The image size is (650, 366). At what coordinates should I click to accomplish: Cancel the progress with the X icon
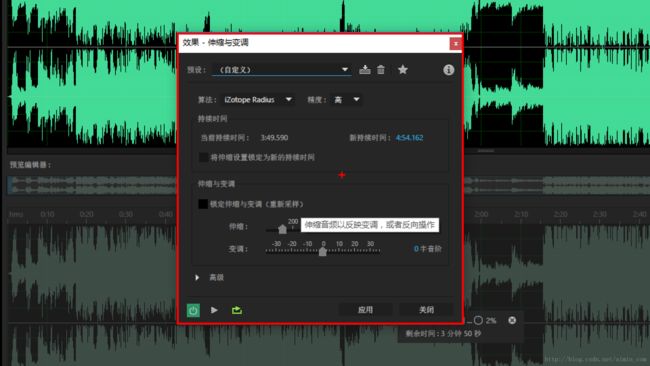coord(512,320)
